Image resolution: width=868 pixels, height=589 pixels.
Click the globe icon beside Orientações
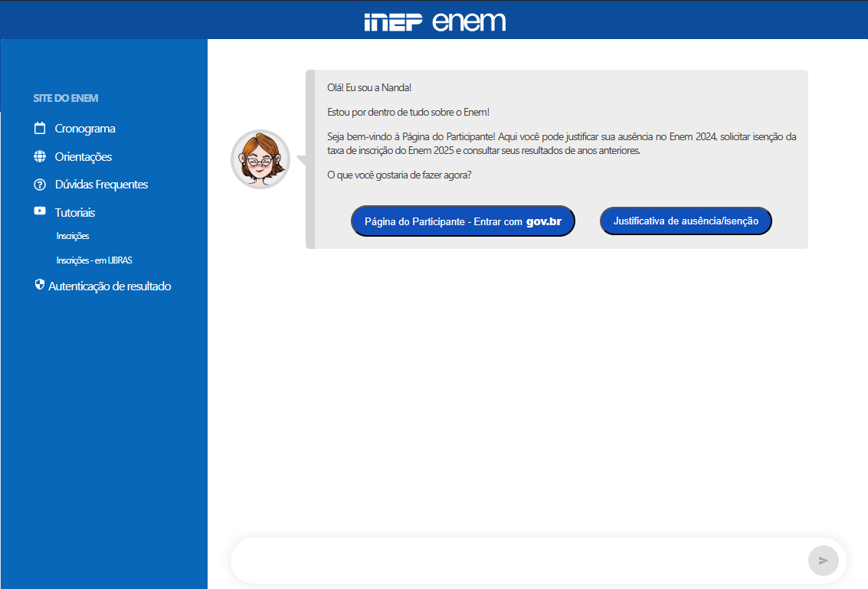40,156
